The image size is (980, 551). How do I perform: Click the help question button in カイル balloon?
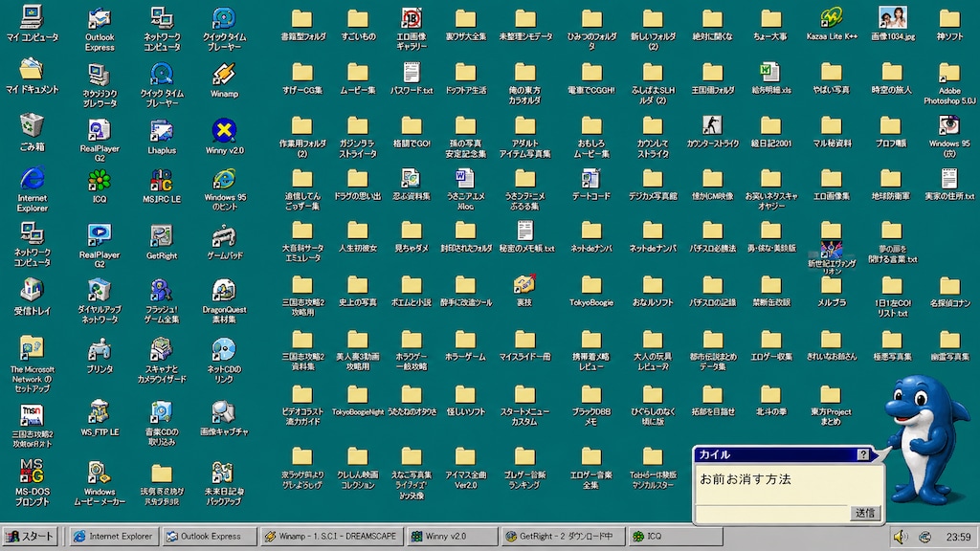(x=863, y=454)
